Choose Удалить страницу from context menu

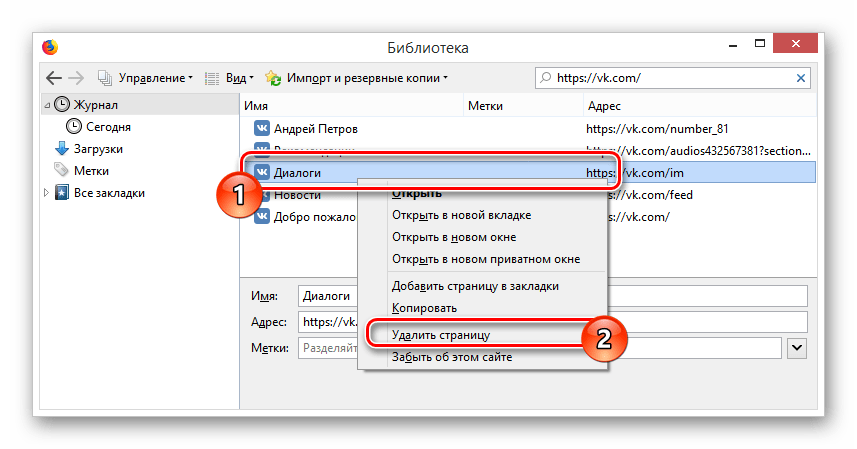click(x=440, y=335)
